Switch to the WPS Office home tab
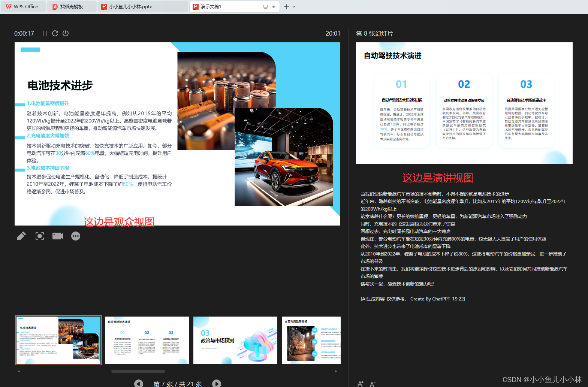Viewport: 588px width, 387px height. [22, 7]
